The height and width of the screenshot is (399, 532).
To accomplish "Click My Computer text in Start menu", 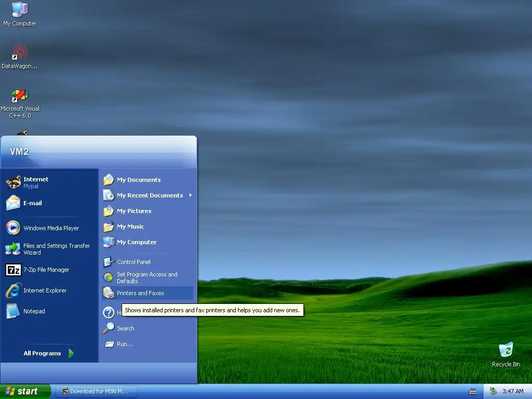I will click(x=137, y=242).
